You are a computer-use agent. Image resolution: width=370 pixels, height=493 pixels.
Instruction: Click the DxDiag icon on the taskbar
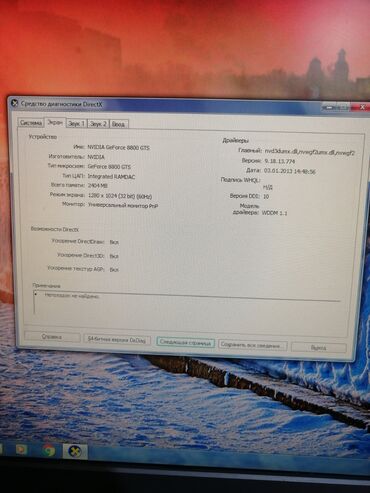[x=75, y=452]
